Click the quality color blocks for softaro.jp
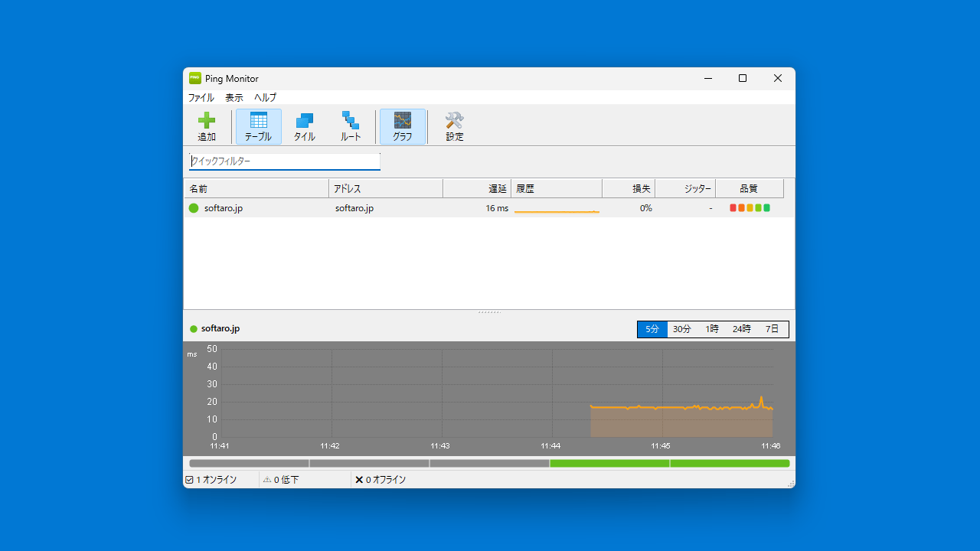This screenshot has width=980, height=551. click(x=749, y=207)
